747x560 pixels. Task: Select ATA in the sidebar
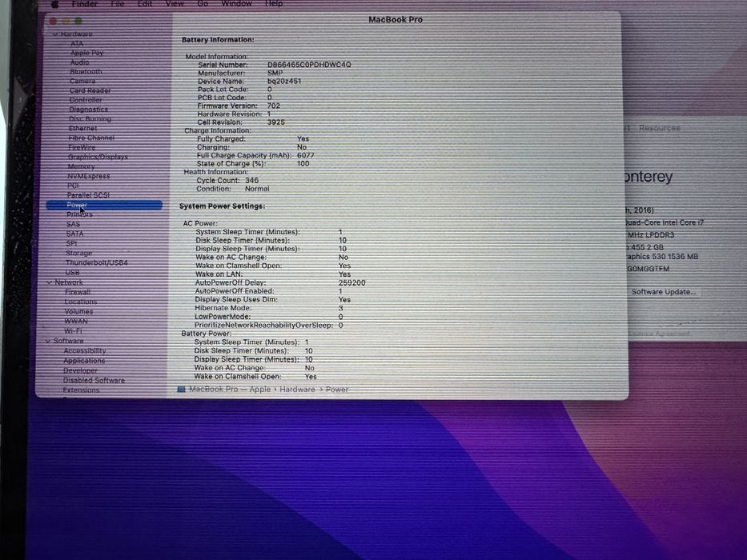coord(77,43)
